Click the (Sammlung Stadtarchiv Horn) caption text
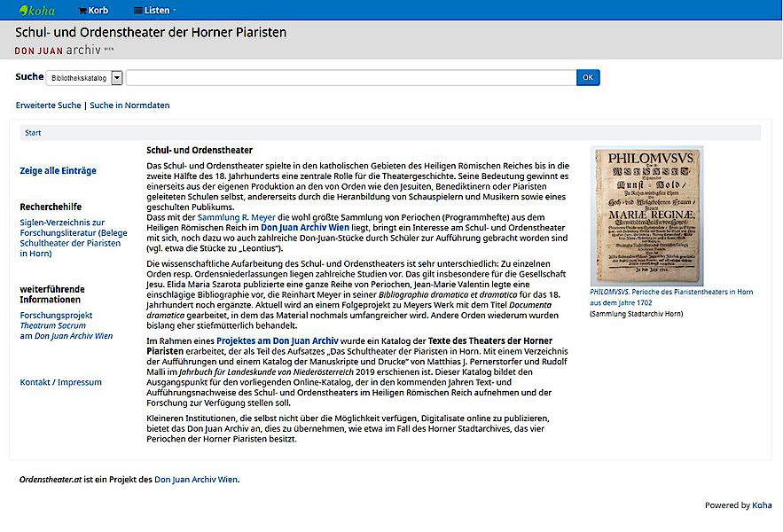 [x=636, y=314]
